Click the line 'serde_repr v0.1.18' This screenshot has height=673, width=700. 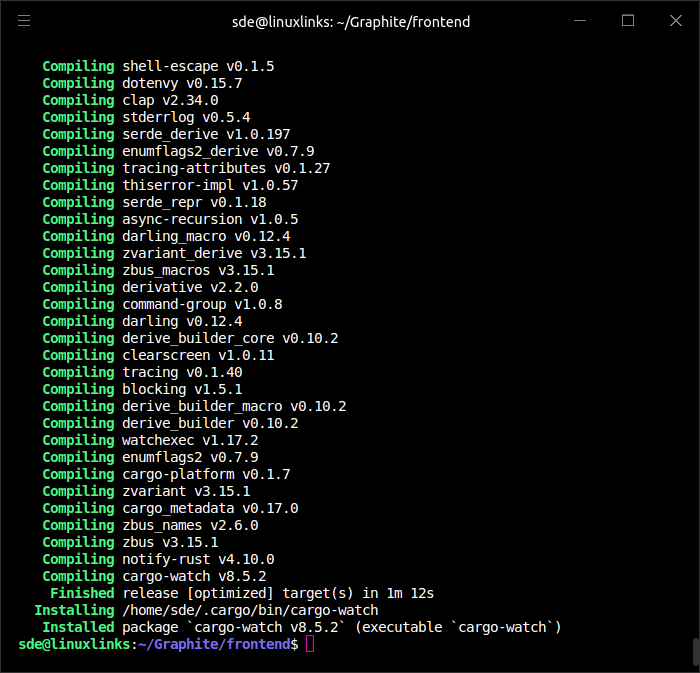pyautogui.click(x=194, y=202)
